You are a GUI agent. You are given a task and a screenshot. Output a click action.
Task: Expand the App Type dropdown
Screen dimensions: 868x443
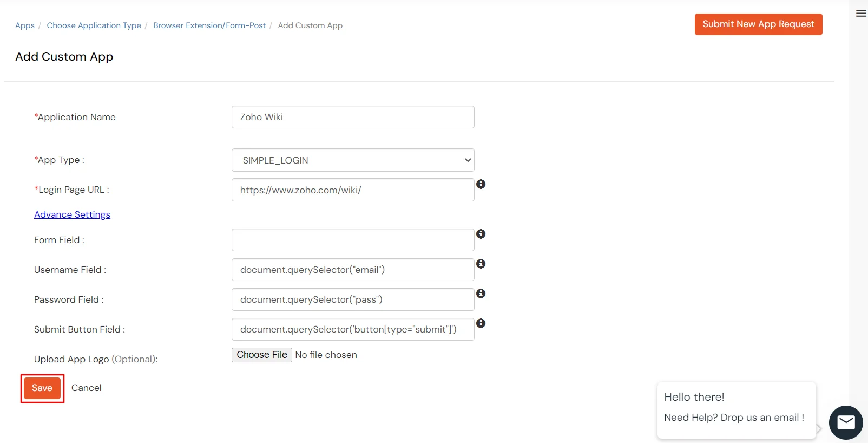tap(353, 160)
